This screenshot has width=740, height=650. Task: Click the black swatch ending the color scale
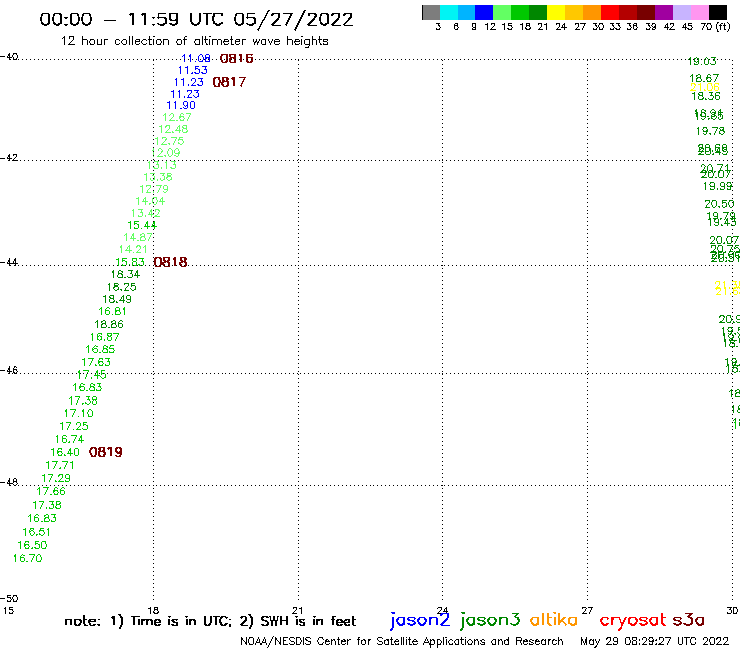717,12
